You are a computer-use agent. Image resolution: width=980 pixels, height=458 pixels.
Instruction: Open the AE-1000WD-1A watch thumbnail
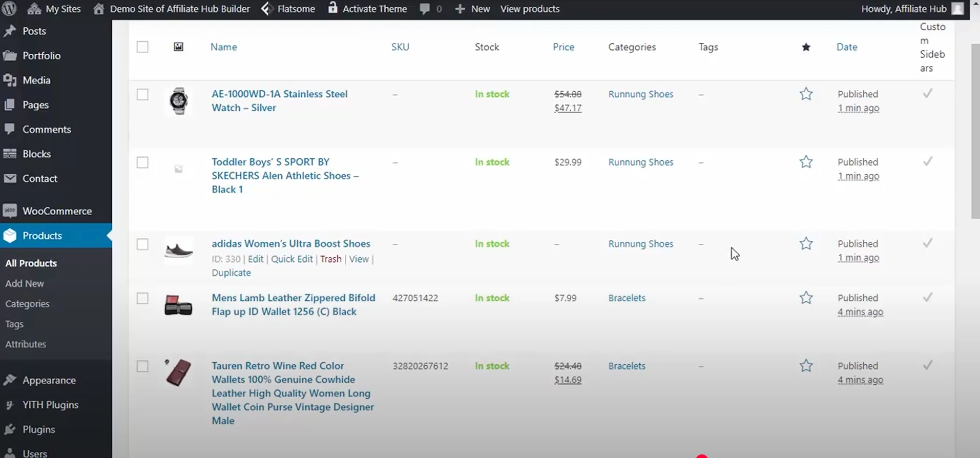pyautogui.click(x=178, y=101)
